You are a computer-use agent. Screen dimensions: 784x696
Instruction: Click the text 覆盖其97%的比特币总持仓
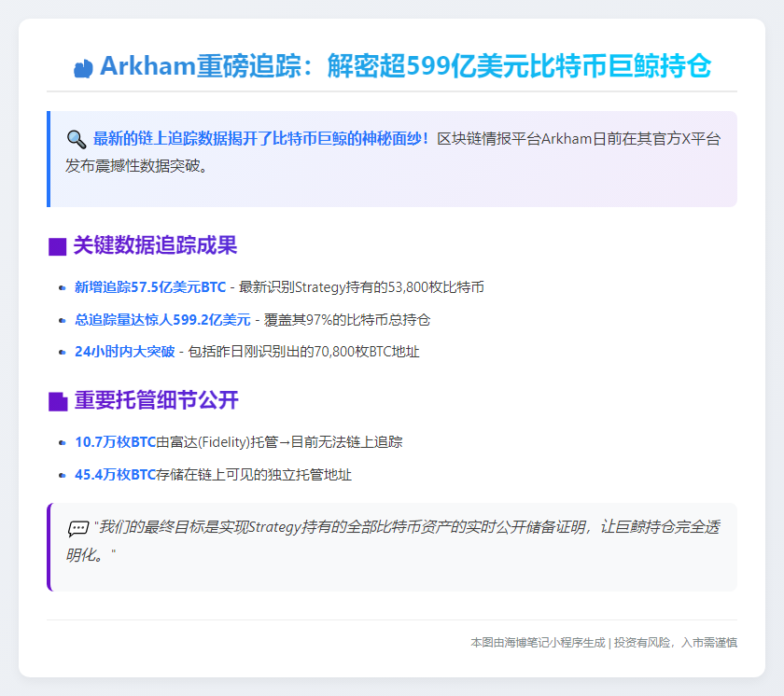pos(347,320)
